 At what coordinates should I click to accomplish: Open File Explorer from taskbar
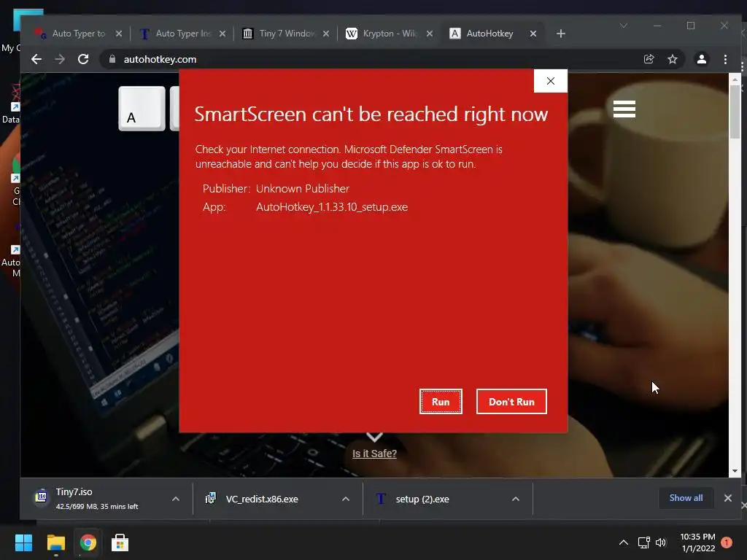[55, 542]
